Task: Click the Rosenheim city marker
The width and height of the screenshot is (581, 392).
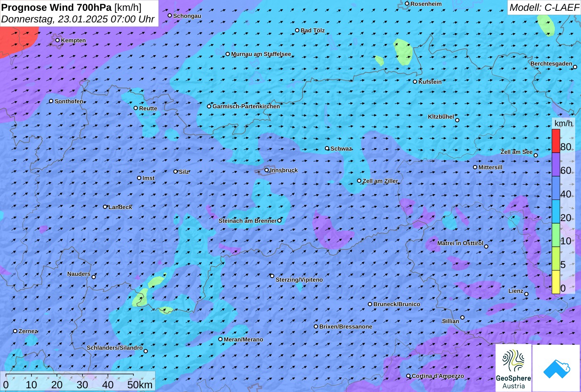Action: (x=407, y=4)
